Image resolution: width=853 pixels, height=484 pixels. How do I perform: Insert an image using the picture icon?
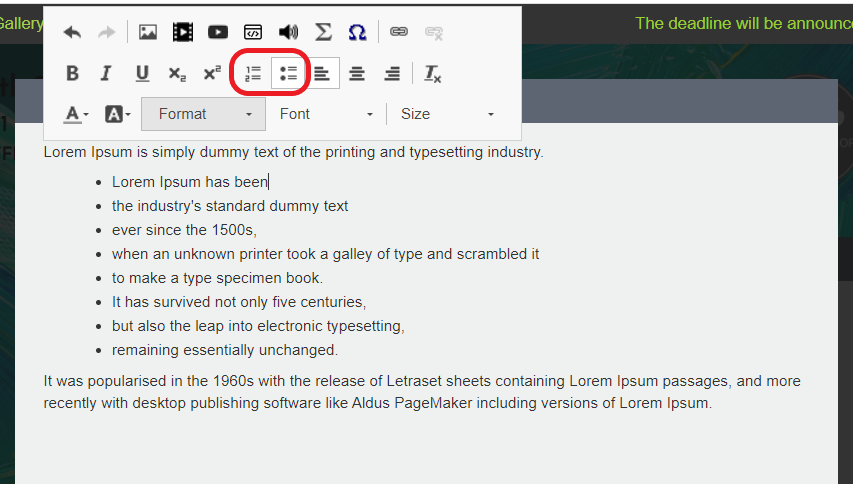(148, 32)
